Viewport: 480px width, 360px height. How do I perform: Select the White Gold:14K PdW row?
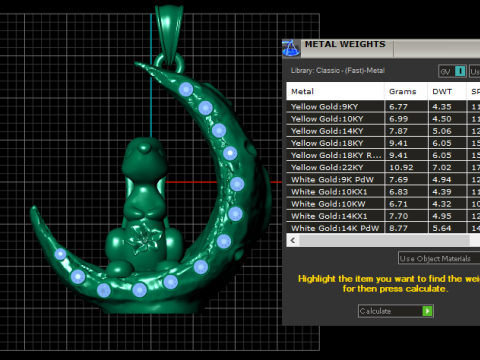point(383,228)
